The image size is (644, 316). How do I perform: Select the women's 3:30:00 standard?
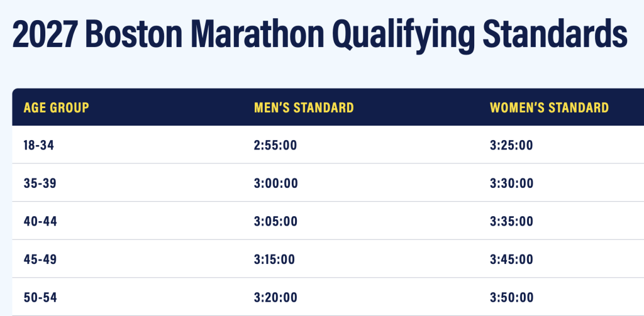pos(511,183)
